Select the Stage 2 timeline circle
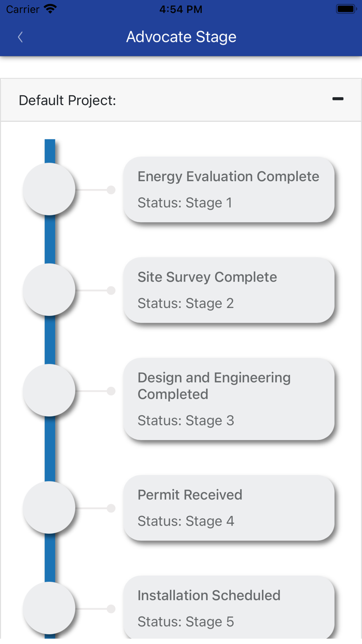This screenshot has width=362, height=644. pyautogui.click(x=49, y=290)
